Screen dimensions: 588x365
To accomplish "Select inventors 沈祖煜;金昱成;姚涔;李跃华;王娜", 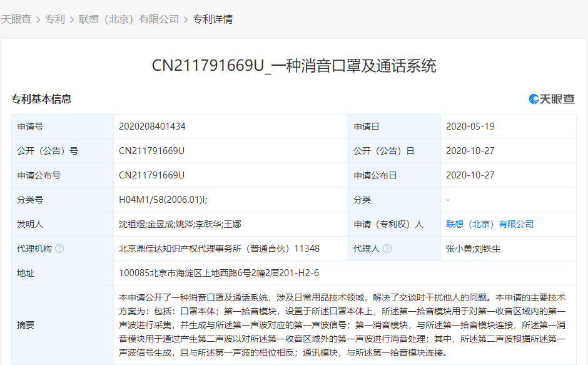I will pyautogui.click(x=180, y=224).
